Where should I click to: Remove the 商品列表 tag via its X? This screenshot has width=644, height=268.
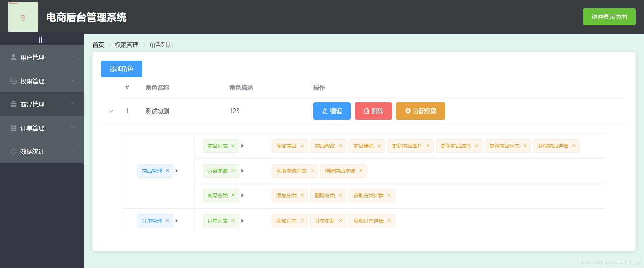pos(233,146)
